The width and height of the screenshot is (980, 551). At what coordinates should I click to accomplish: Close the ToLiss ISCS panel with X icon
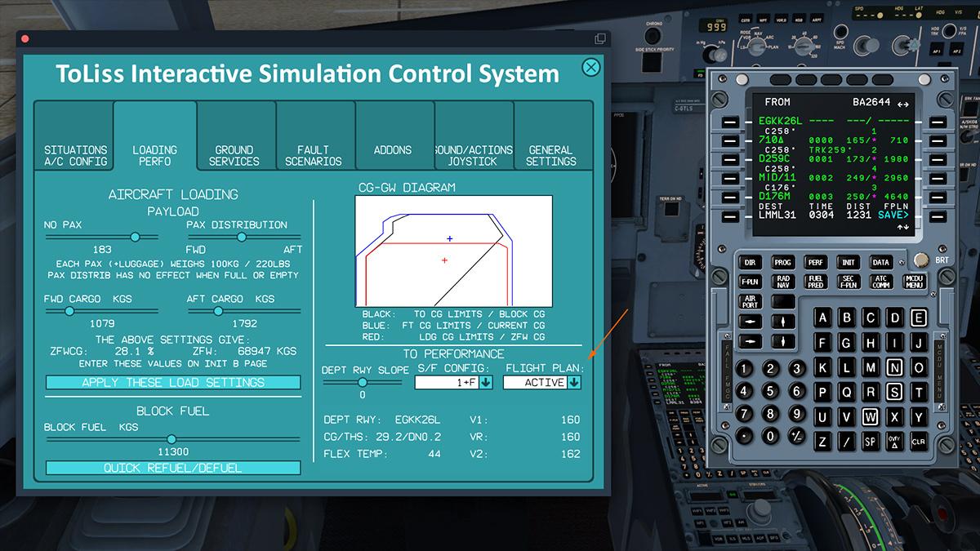(590, 67)
